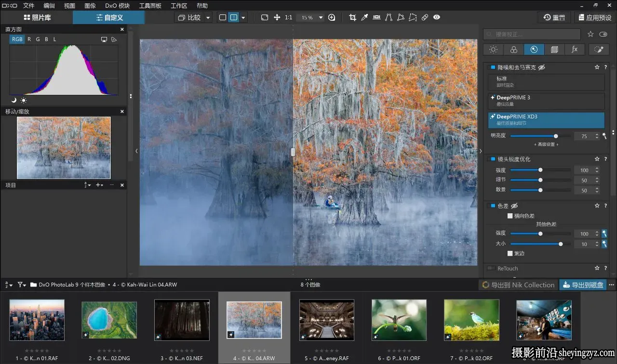Enable the 横向色差 checkbox
The height and width of the screenshot is (364, 617).
pos(510,216)
